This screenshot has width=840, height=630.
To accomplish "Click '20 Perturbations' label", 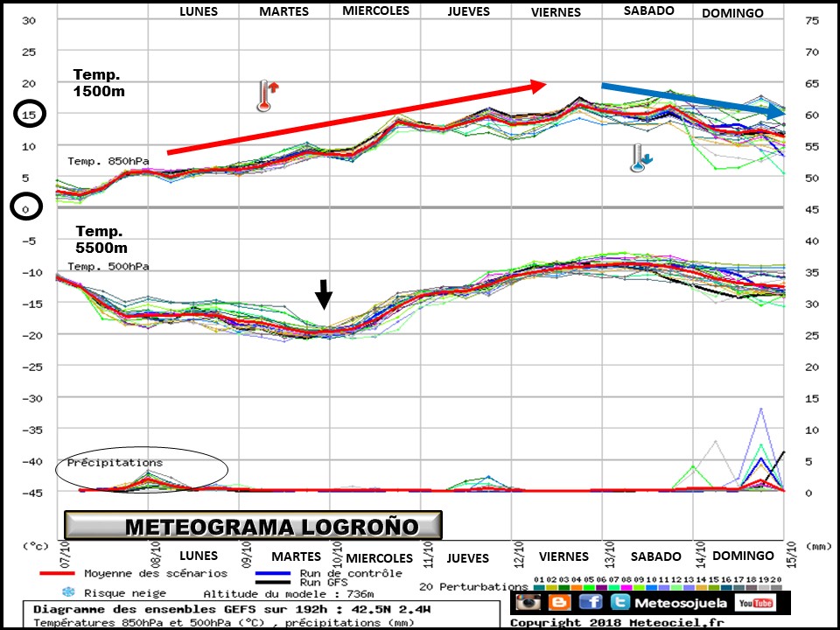I will coord(473,586).
